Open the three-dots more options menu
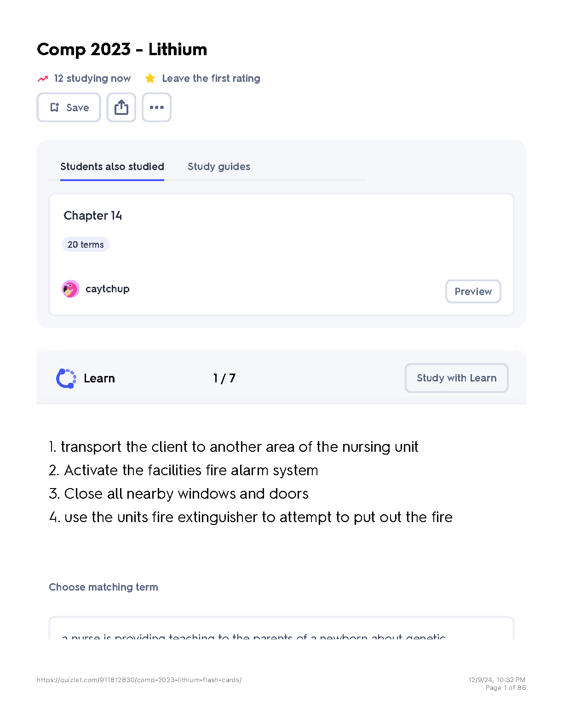This screenshot has width=563, height=728. click(156, 108)
